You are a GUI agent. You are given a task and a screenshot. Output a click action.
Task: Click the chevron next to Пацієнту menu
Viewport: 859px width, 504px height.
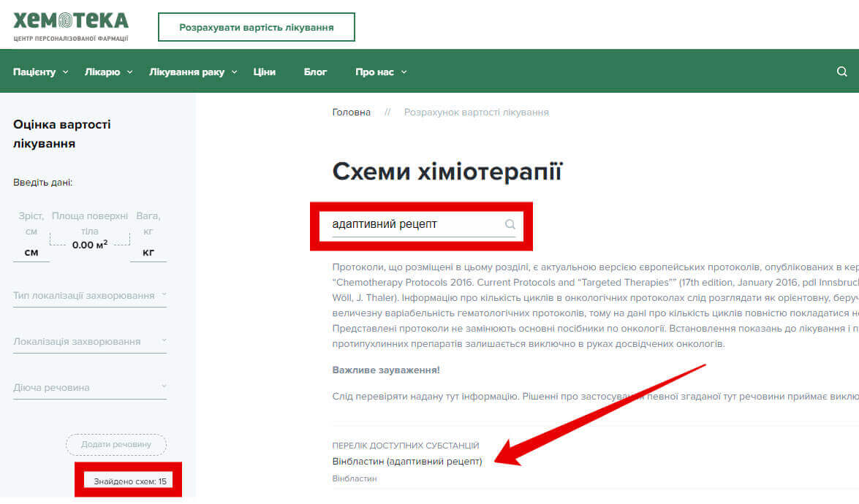pyautogui.click(x=65, y=72)
